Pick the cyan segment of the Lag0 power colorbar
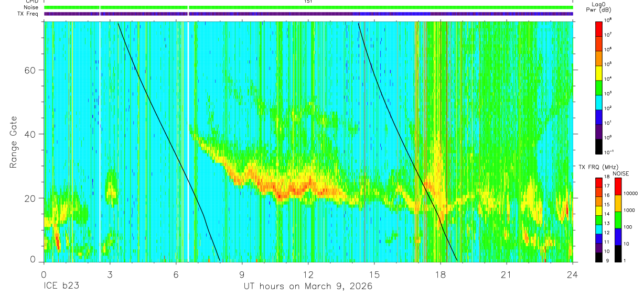The width and height of the screenshot is (644, 297). pyautogui.click(x=599, y=102)
